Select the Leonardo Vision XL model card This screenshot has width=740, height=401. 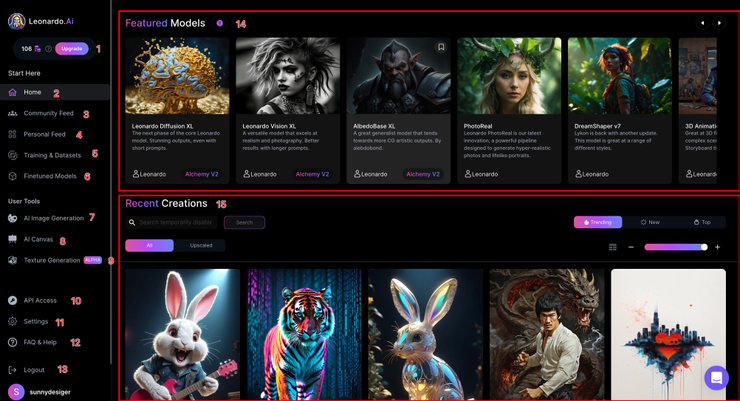[288, 110]
